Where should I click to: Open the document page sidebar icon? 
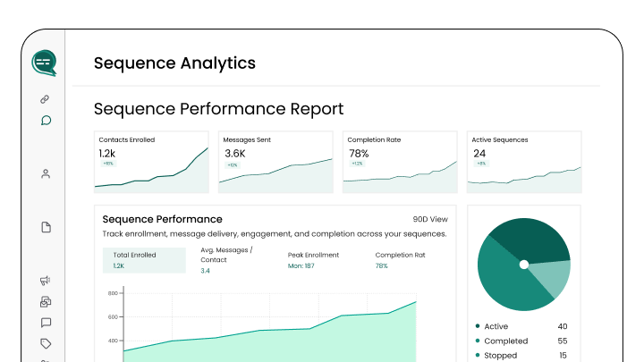pyautogui.click(x=46, y=227)
